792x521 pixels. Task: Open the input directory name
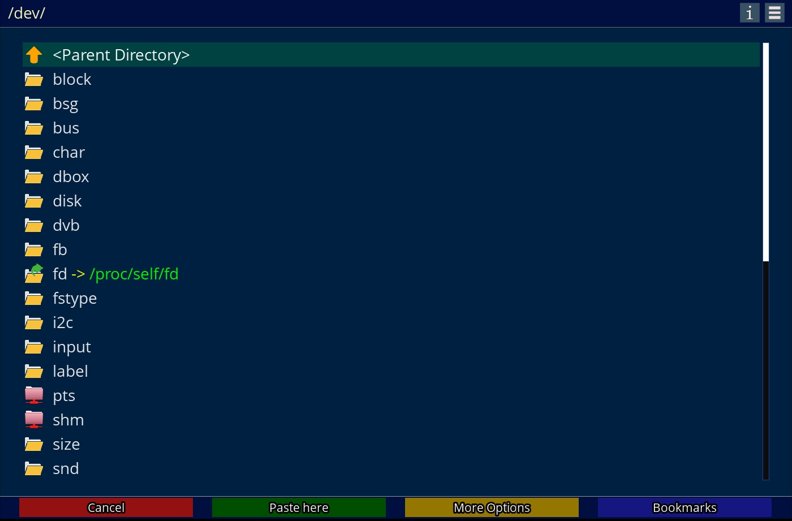pyautogui.click(x=72, y=348)
